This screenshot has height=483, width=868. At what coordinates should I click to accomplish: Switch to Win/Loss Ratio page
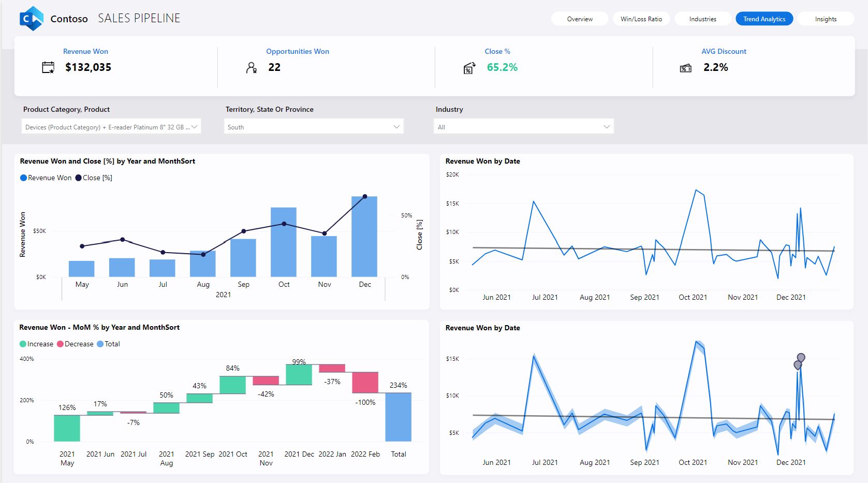(x=641, y=19)
